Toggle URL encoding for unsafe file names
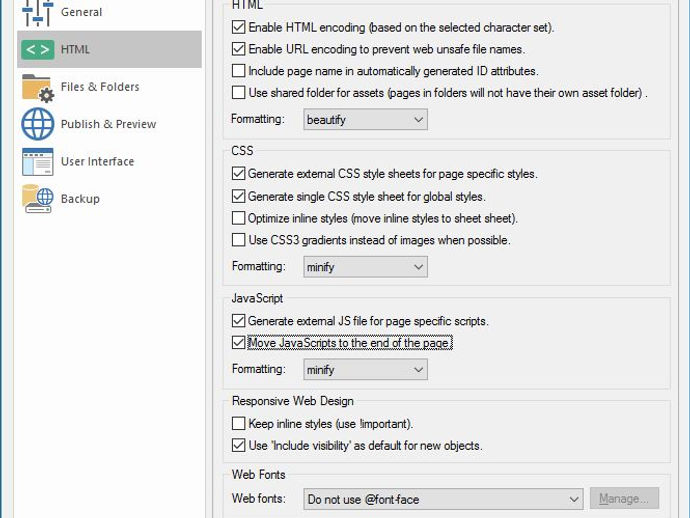The width and height of the screenshot is (690, 518). tap(239, 49)
